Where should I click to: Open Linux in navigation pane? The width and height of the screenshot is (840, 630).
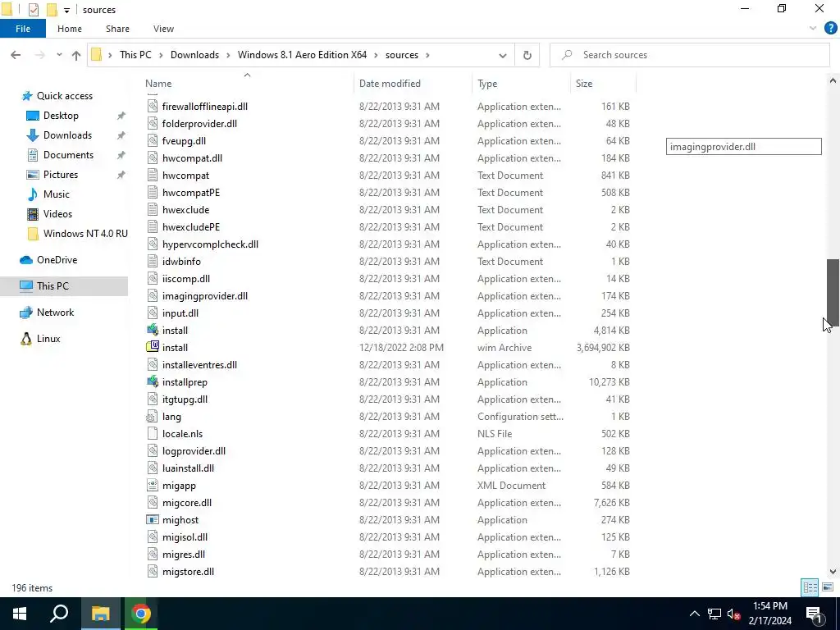pos(48,339)
